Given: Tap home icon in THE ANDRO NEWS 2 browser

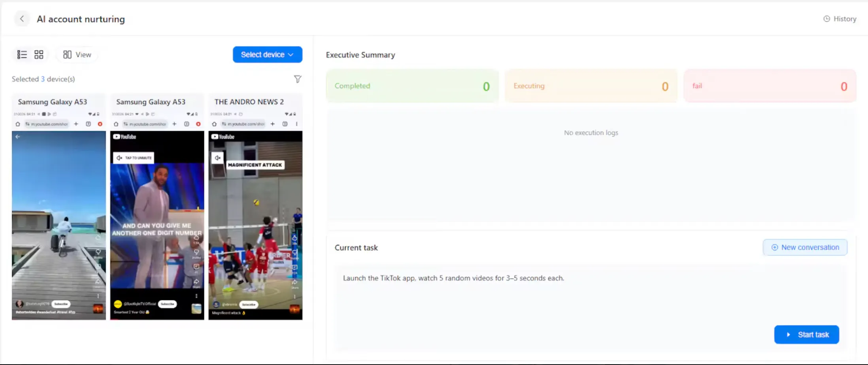Looking at the screenshot, I should tap(214, 124).
